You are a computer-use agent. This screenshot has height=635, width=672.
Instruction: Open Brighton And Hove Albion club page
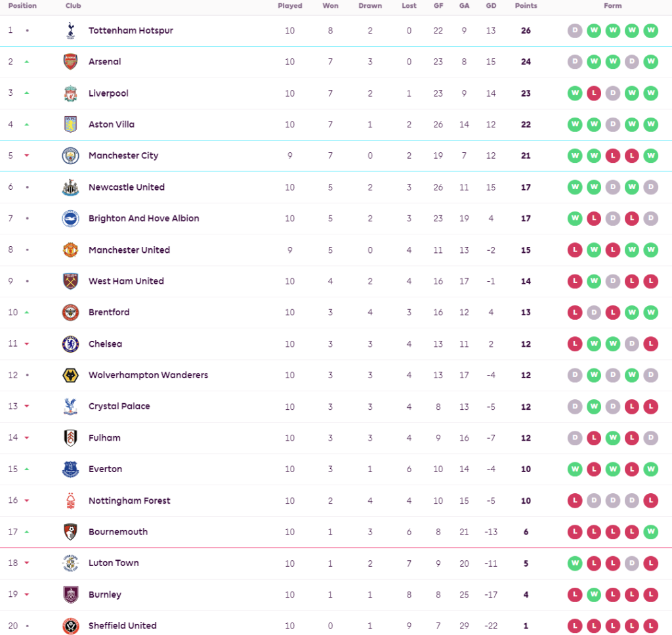[144, 218]
